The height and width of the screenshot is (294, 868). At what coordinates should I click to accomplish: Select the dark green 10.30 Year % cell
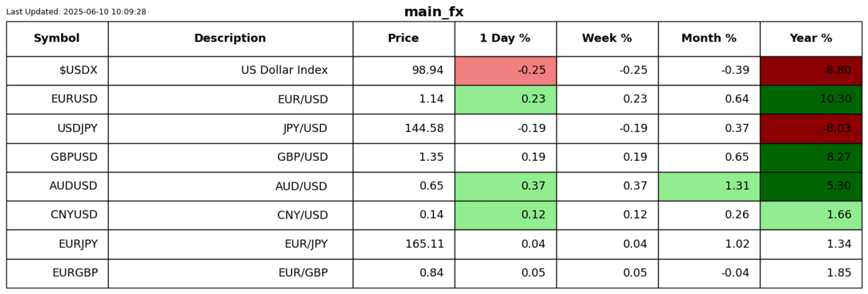pos(811,100)
